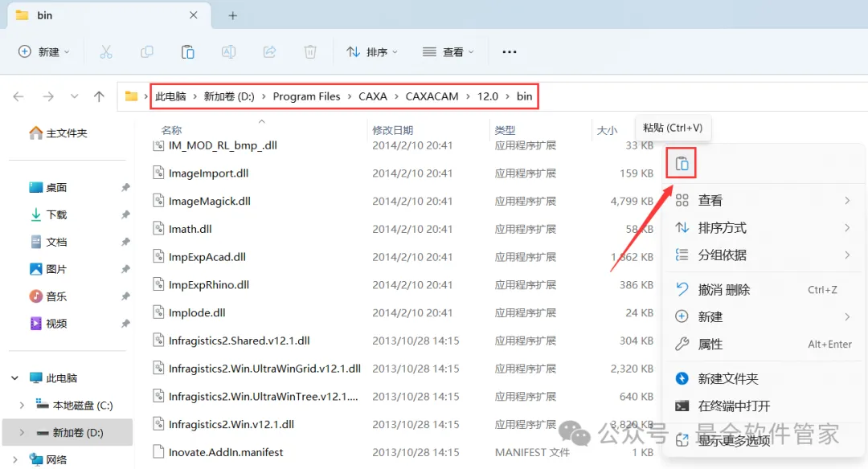Add a new tab with plus button
The width and height of the screenshot is (868, 469).
[x=232, y=15]
